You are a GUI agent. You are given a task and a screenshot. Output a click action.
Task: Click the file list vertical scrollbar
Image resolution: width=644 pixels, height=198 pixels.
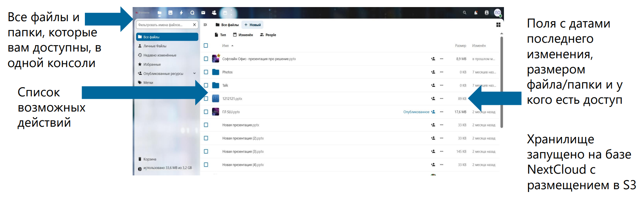coord(501,82)
